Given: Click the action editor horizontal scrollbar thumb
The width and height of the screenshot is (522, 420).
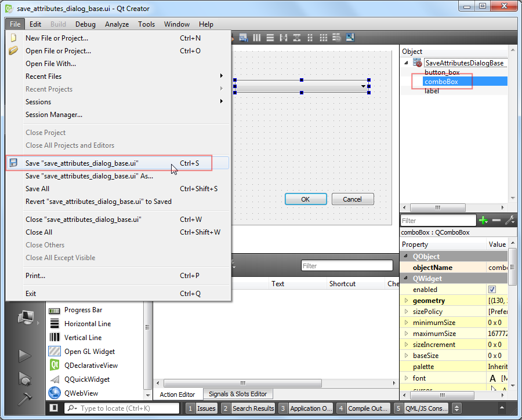Looking at the screenshot, I should coord(242,383).
